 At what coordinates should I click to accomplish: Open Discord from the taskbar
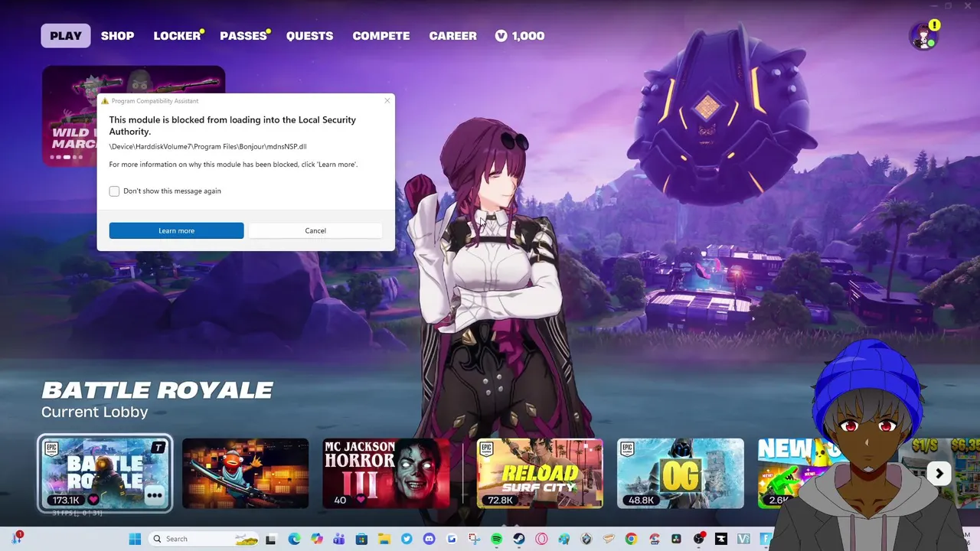coord(429,539)
